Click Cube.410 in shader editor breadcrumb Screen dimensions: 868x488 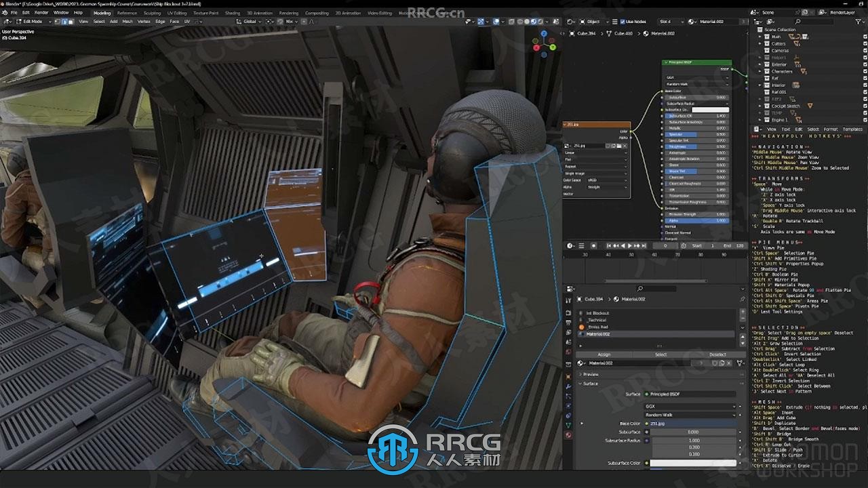click(x=624, y=33)
